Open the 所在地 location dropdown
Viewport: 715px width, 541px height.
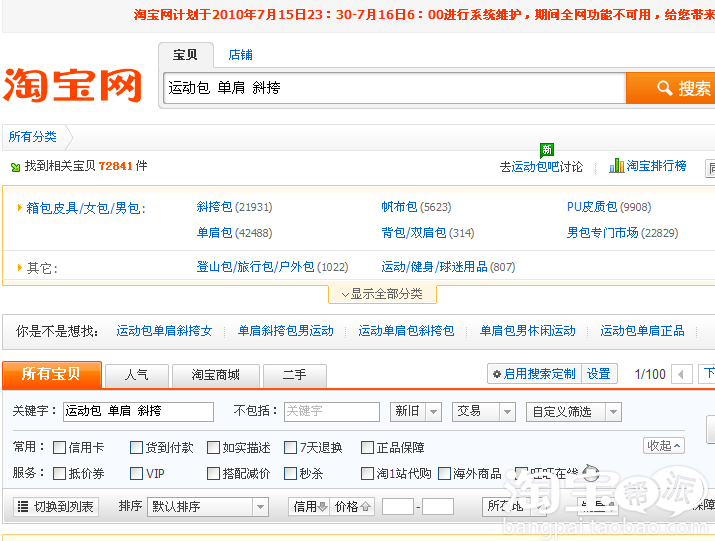click(514, 506)
